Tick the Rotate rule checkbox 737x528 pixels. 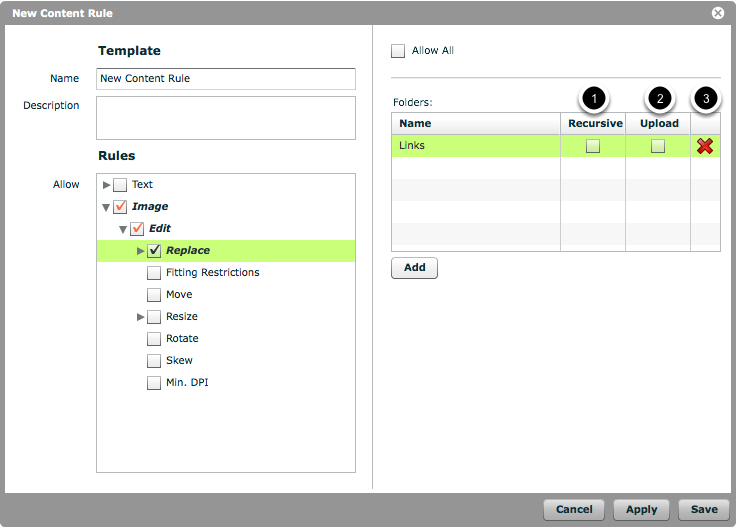point(154,339)
